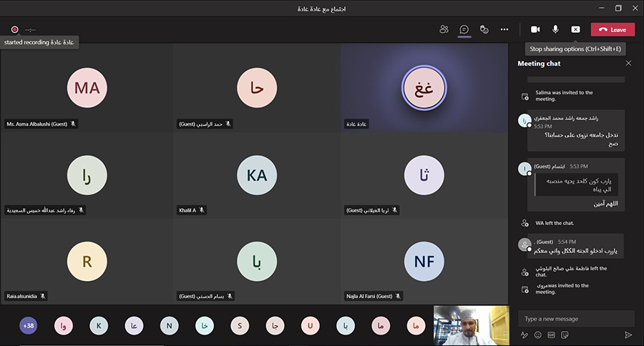This screenshot has height=346, width=644.
Task: Select the ثا avatar tile
Action: 424,175
